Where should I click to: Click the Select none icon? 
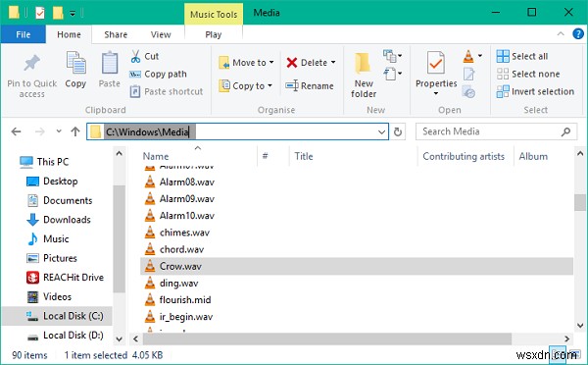(503, 74)
